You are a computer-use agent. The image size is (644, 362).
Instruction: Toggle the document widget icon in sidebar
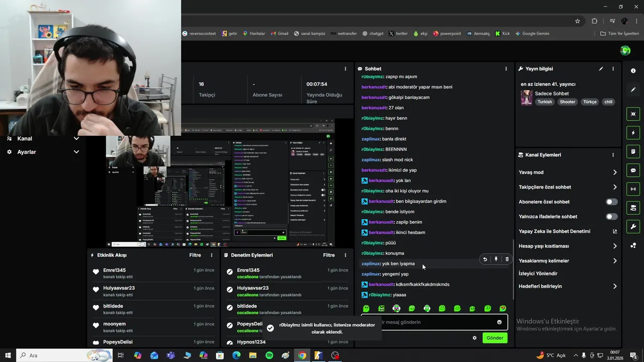(633, 151)
